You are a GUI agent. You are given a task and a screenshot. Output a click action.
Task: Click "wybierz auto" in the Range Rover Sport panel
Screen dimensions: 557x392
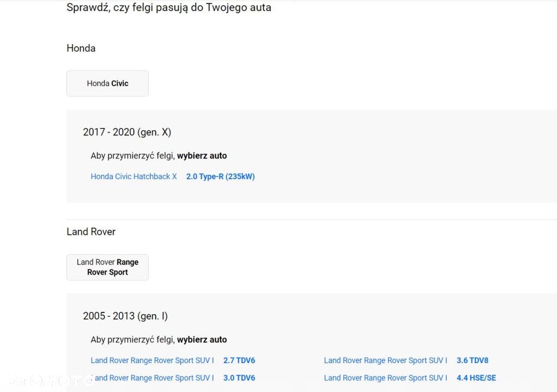click(202, 340)
